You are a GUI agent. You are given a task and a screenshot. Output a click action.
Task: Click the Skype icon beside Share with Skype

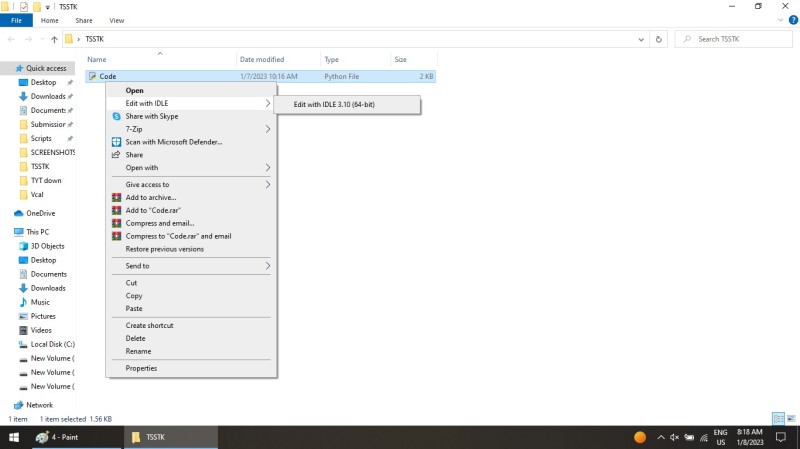point(116,116)
